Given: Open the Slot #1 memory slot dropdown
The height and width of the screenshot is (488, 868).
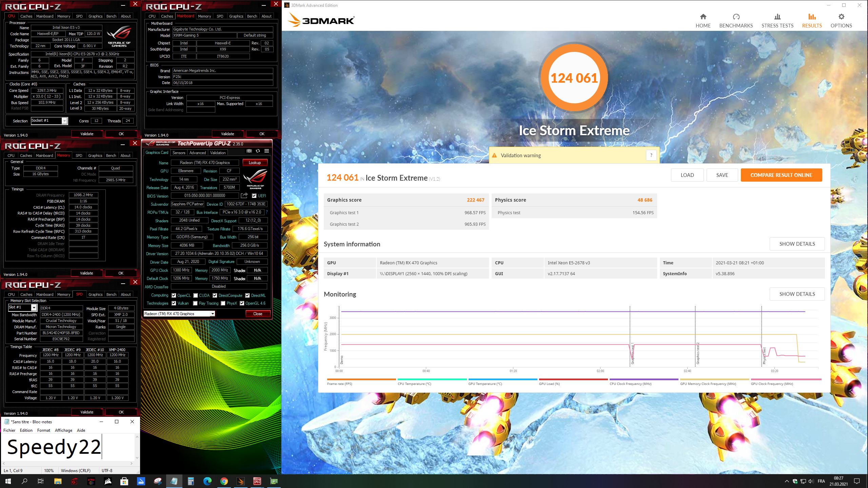Looking at the screenshot, I should [x=22, y=307].
